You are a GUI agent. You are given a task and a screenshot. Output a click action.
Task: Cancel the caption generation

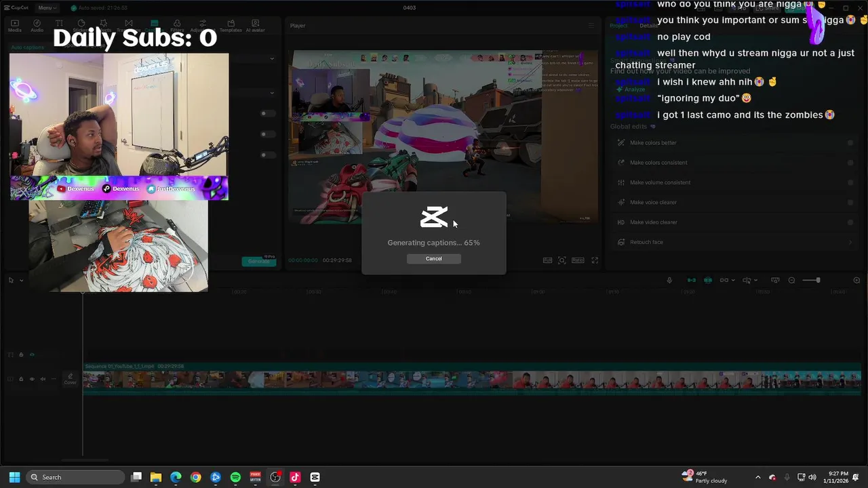coord(434,258)
